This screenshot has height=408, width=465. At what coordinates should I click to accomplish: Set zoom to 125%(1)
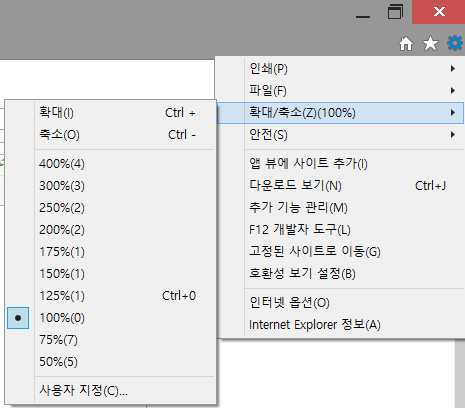(110, 296)
